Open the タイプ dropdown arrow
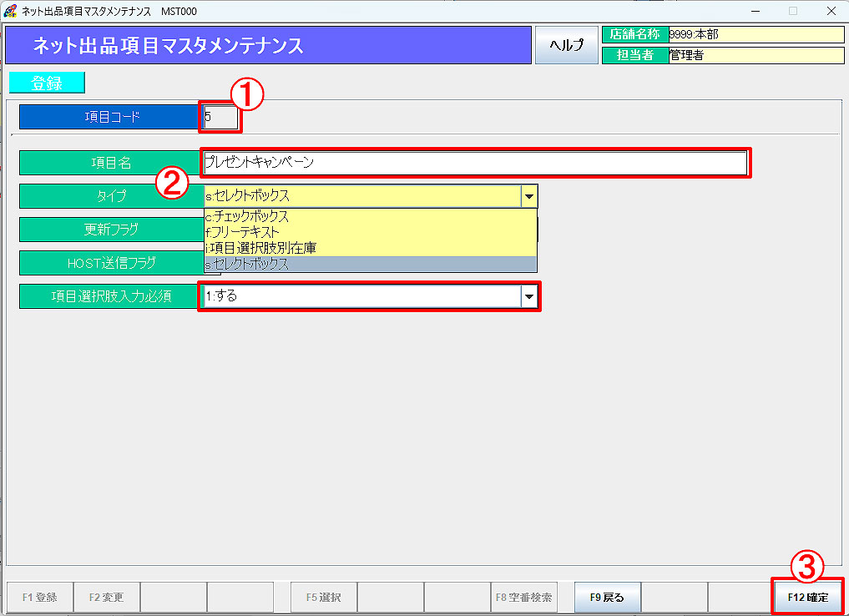This screenshot has height=616, width=849. tap(529, 196)
